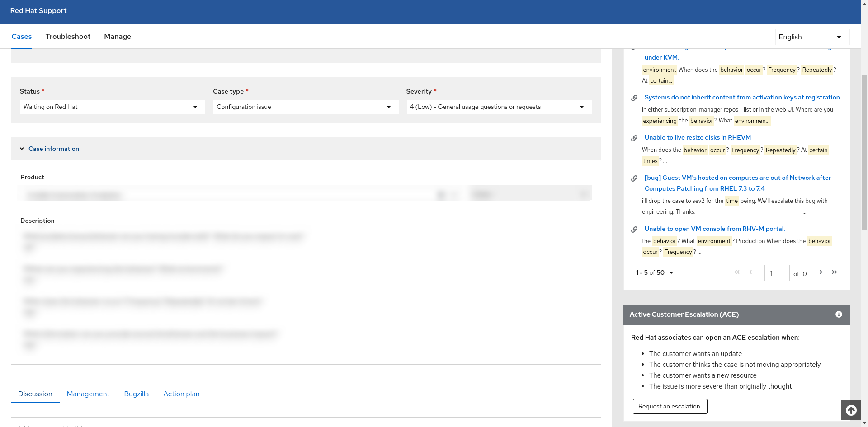Click the add comment text box
Viewport: 868px width, 427px height.
(x=306, y=422)
